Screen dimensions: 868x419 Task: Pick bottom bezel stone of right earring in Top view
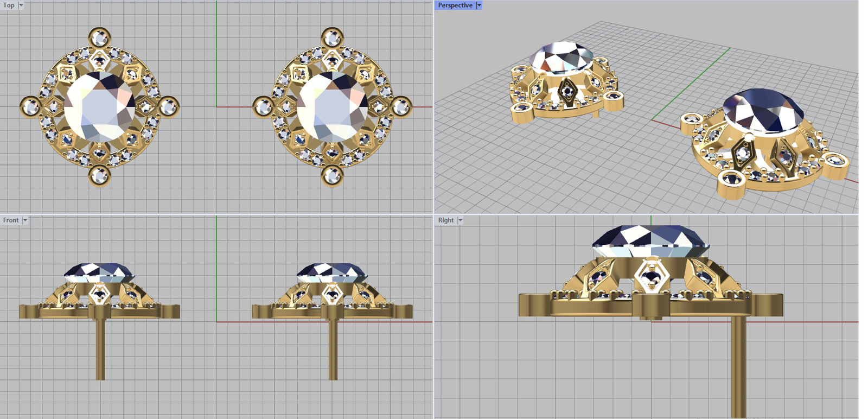pyautogui.click(x=332, y=175)
